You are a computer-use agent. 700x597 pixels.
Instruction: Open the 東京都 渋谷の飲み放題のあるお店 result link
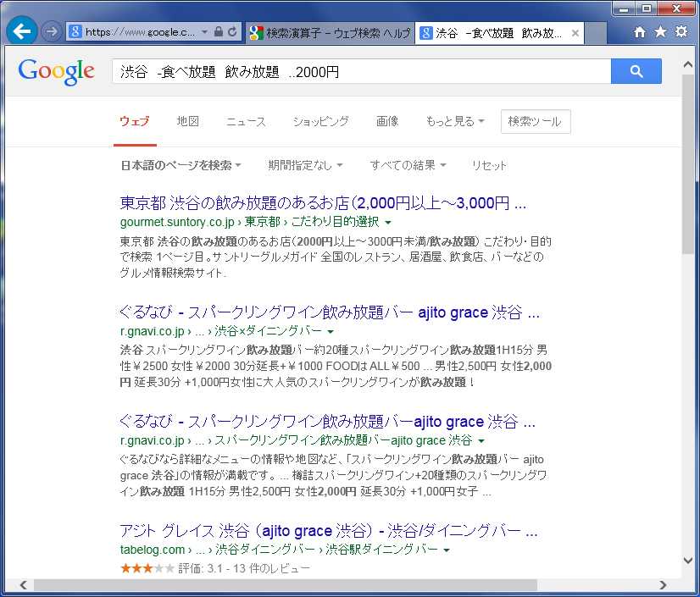323,203
